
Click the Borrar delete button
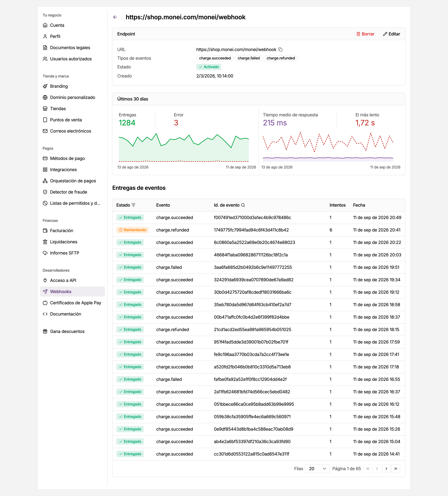(365, 34)
